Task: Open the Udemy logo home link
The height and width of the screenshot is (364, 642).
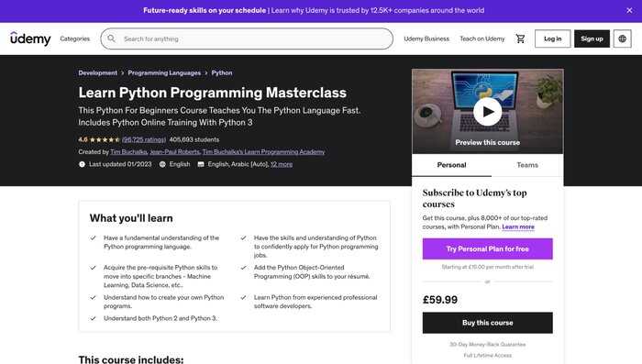Action: tap(30, 39)
